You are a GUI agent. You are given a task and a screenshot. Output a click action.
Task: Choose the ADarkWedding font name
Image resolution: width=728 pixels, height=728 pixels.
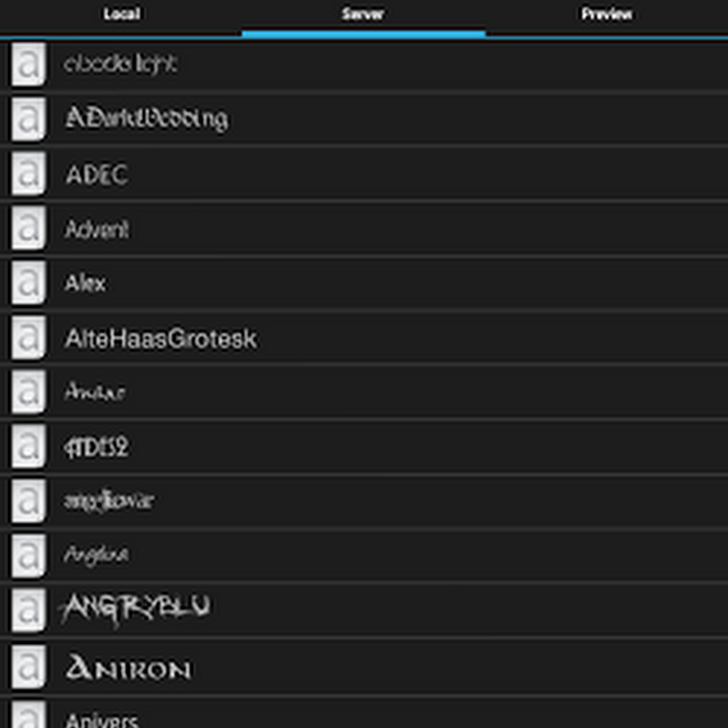[146, 119]
